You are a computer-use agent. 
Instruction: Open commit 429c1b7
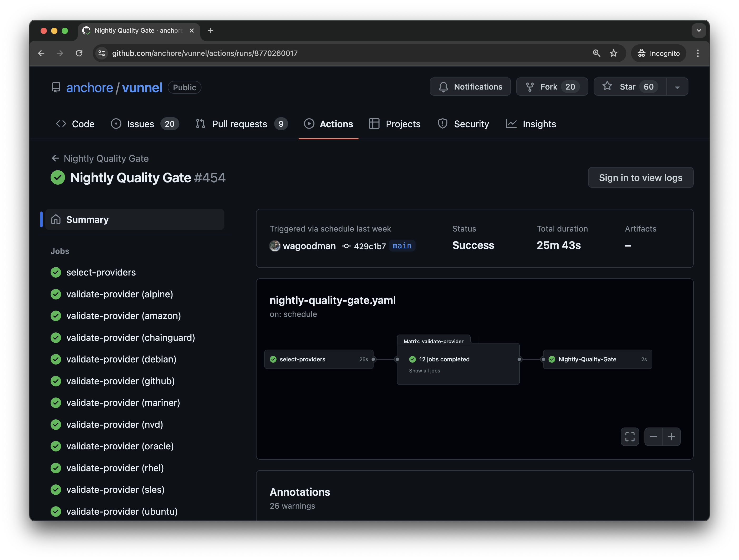[370, 246]
